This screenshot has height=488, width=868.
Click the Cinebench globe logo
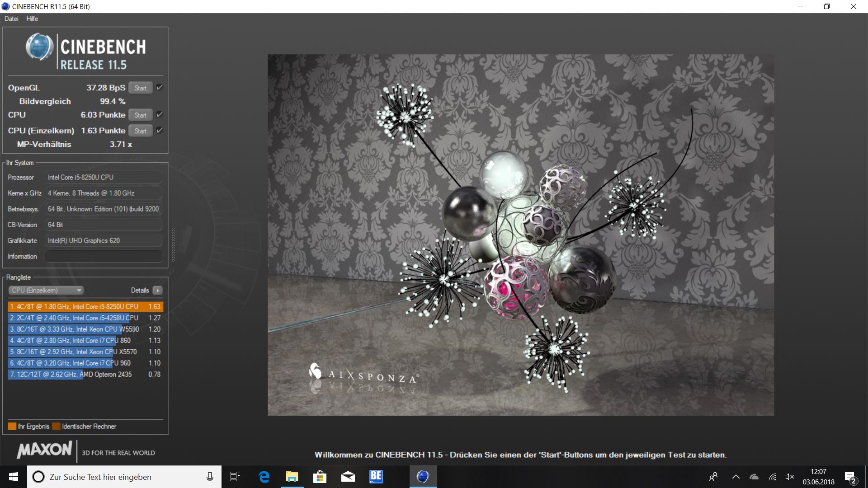[40, 47]
